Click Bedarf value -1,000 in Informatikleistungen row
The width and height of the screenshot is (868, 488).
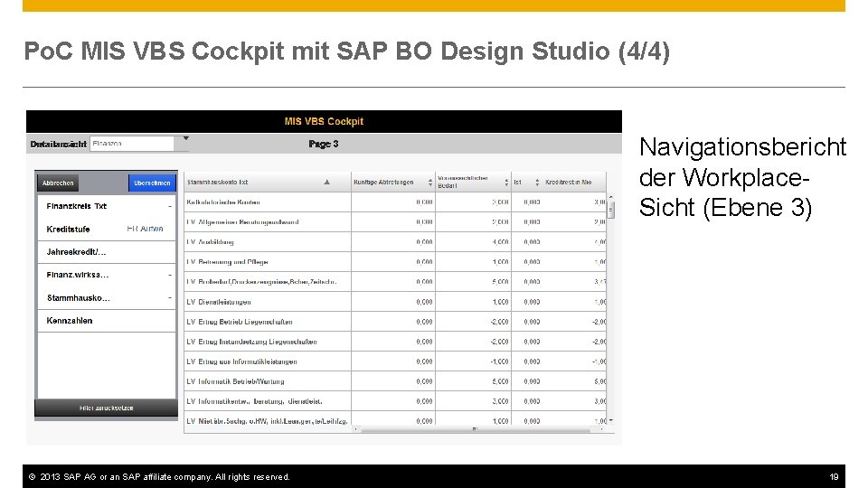(499, 361)
